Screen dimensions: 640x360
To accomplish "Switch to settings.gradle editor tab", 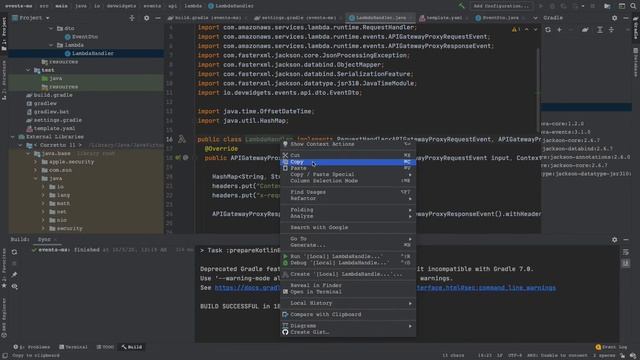I will coord(298,18).
